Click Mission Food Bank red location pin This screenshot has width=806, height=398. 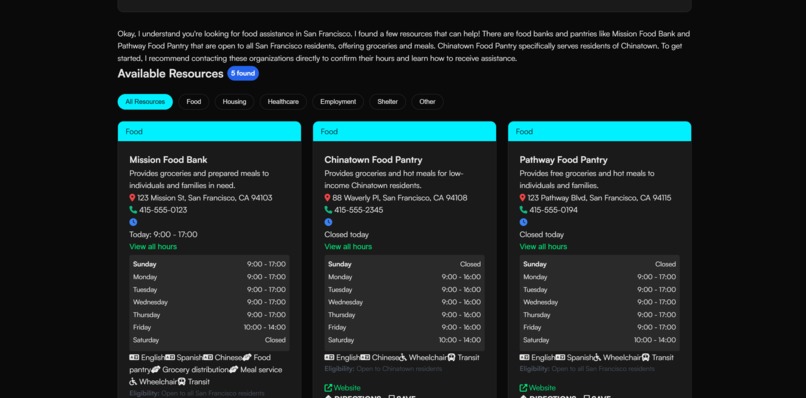click(x=132, y=198)
